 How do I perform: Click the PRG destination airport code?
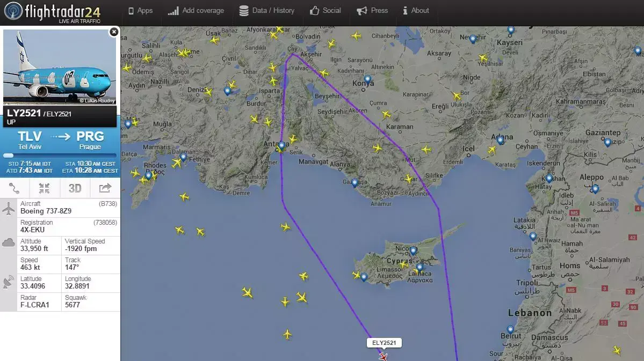click(x=90, y=136)
